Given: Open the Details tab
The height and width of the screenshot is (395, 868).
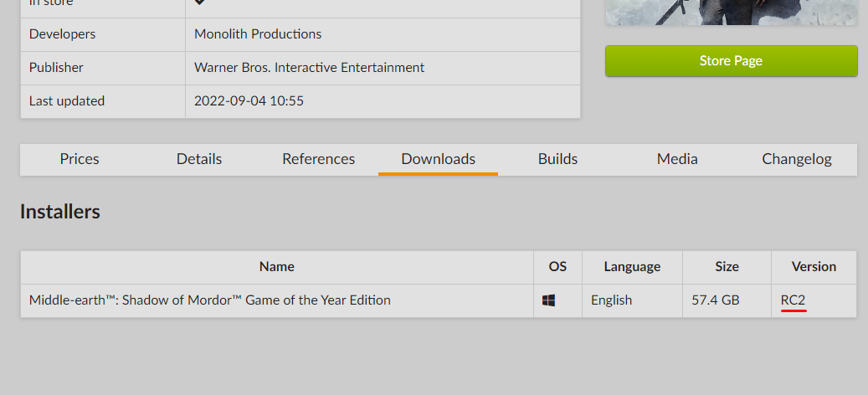Looking at the screenshot, I should pyautogui.click(x=199, y=159).
